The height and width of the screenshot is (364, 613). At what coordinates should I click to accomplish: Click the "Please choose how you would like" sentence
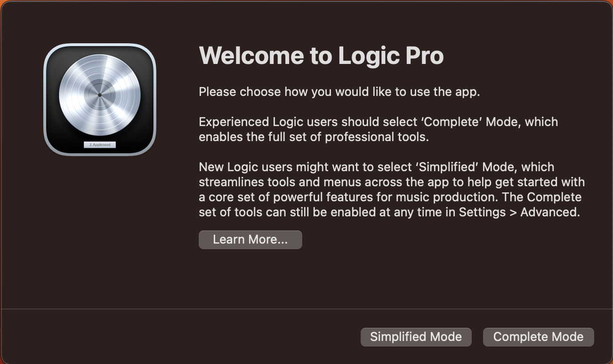coord(339,92)
